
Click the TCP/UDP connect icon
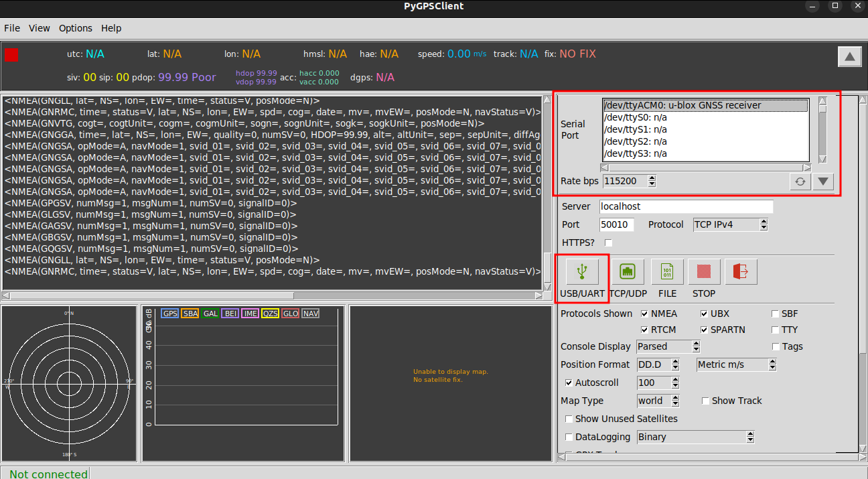tap(628, 271)
